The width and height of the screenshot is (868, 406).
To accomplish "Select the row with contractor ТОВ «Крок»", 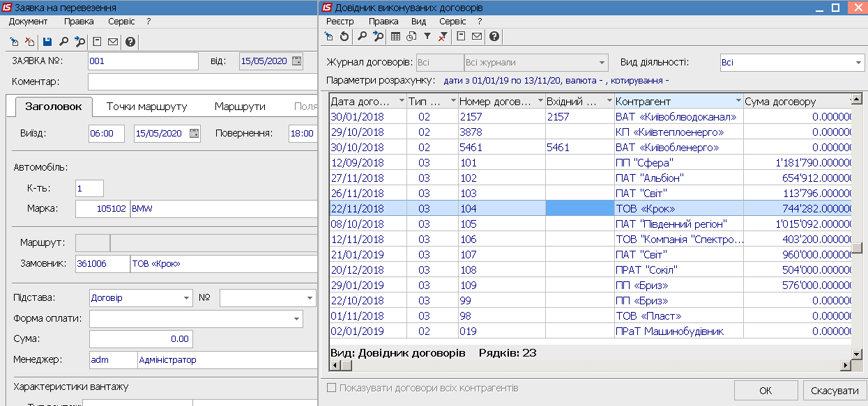I will coord(591,208).
